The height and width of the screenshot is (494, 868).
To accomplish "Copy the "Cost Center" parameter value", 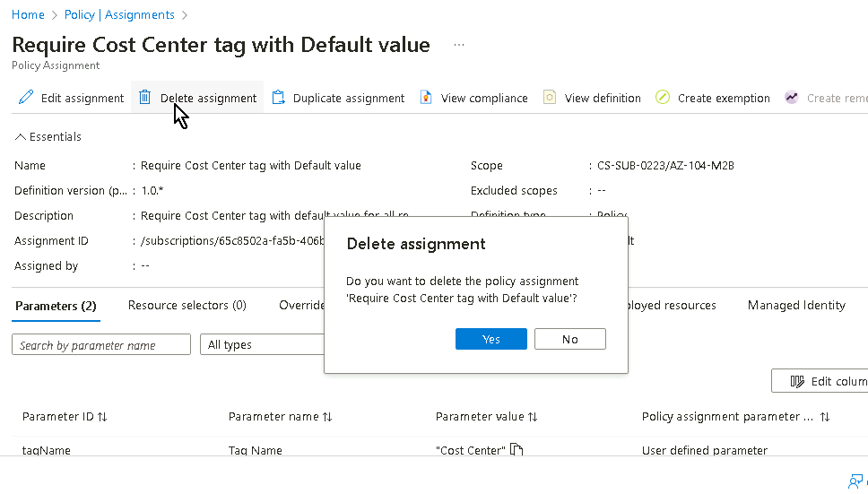I will click(516, 449).
